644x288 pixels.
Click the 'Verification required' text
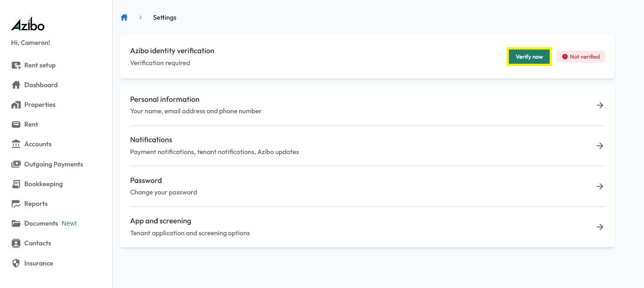click(x=160, y=63)
